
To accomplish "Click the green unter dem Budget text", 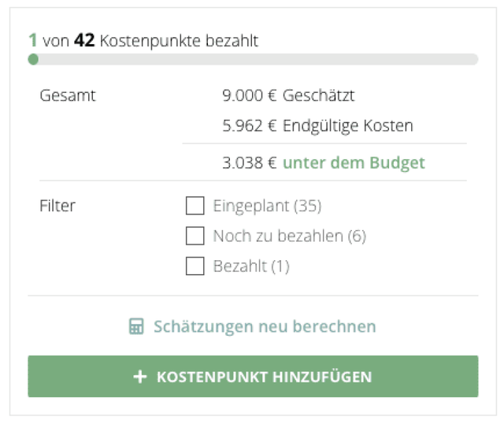I will (x=354, y=163).
